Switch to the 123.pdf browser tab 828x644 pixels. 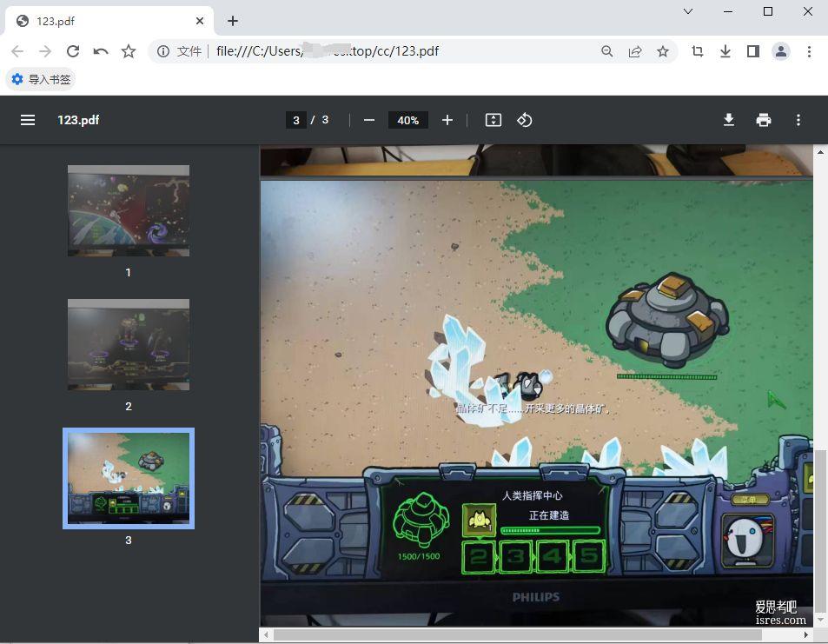[109, 21]
